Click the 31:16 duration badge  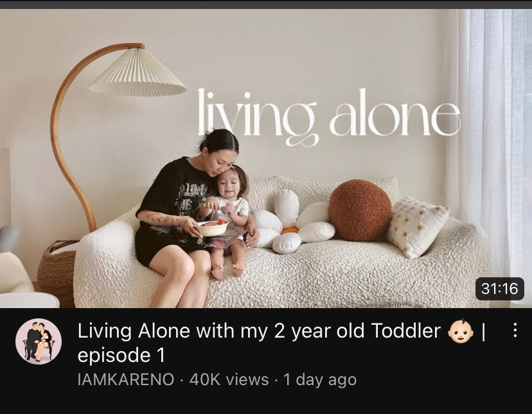(500, 289)
